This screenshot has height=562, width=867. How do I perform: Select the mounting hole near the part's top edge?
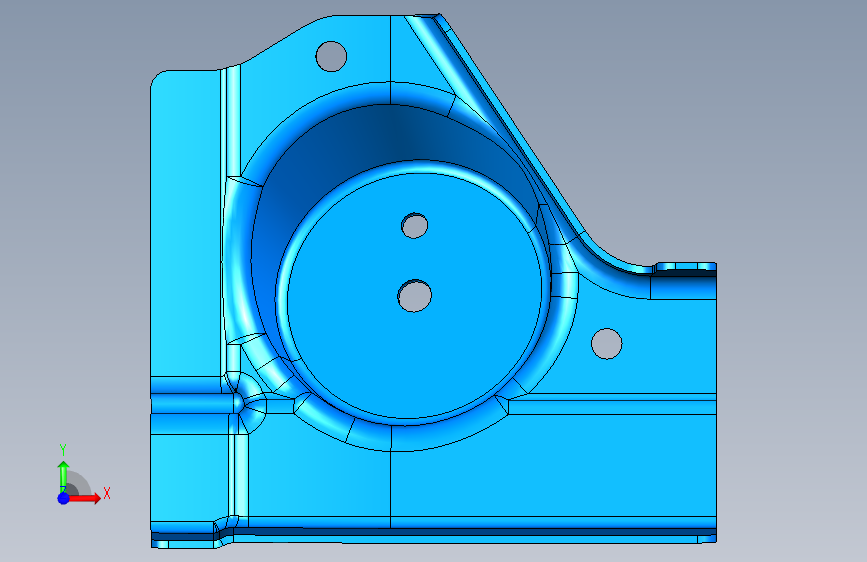(331, 56)
